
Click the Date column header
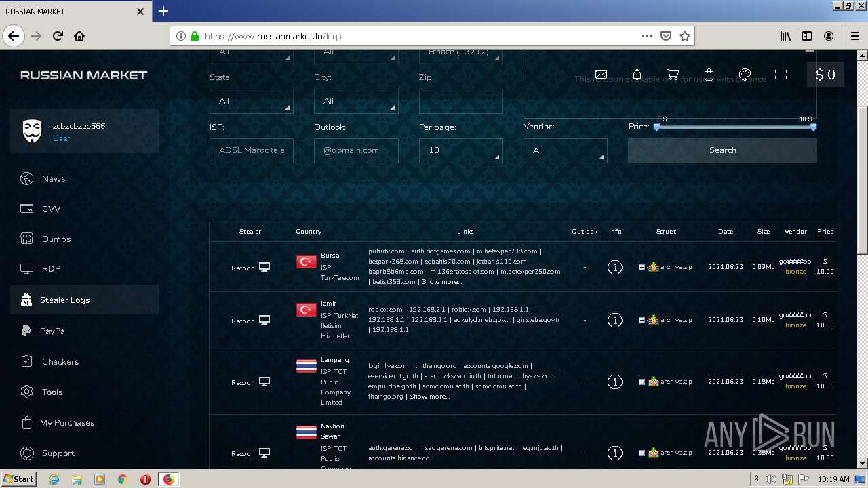point(726,232)
